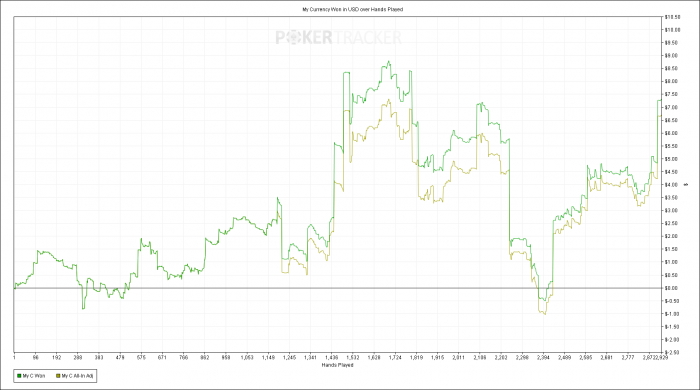Click the $-1.00 y-axis label
Screen dimensions: 700x390
[672, 314]
